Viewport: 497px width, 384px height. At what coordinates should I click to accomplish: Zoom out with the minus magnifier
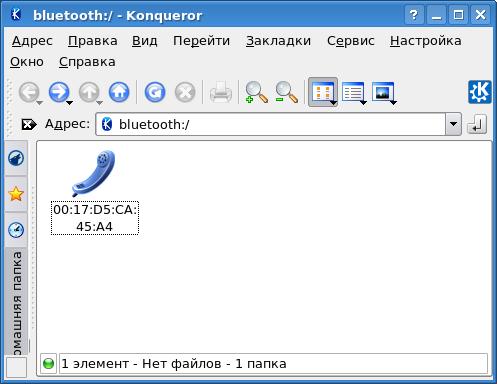click(286, 92)
